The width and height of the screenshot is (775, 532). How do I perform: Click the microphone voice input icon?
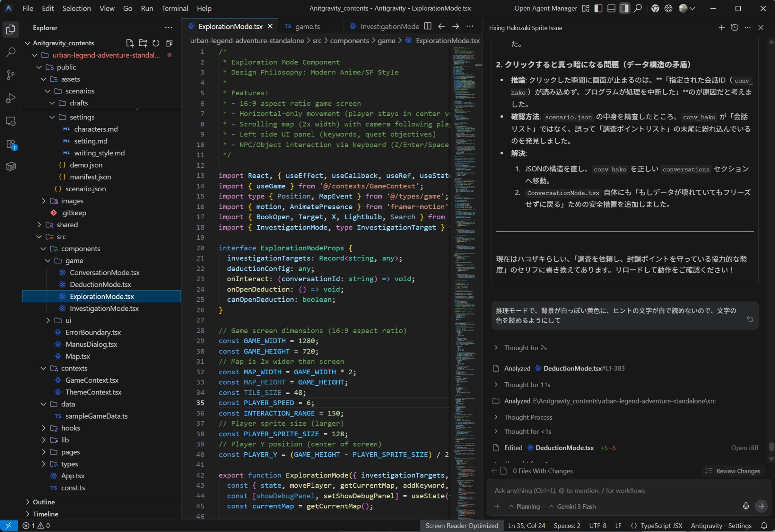click(x=745, y=506)
